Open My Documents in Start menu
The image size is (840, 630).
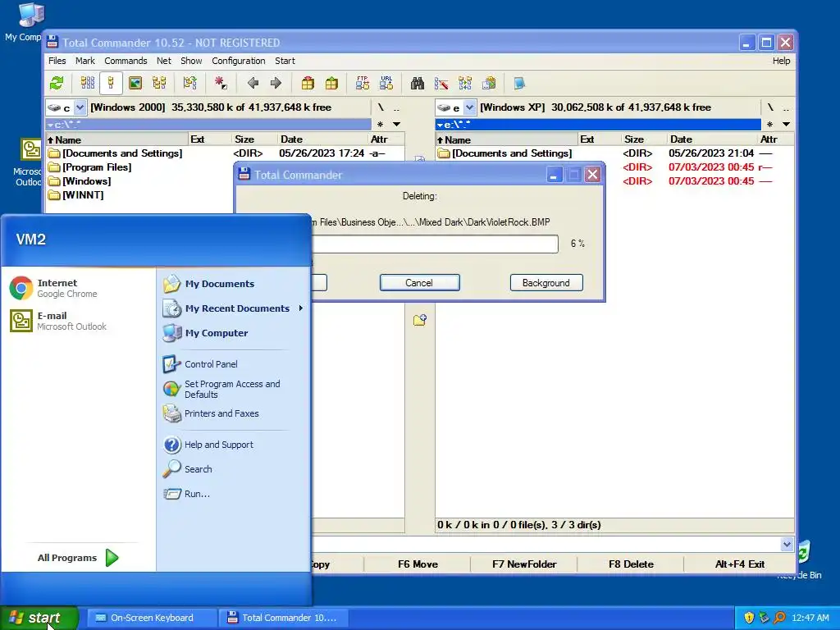click(x=220, y=284)
